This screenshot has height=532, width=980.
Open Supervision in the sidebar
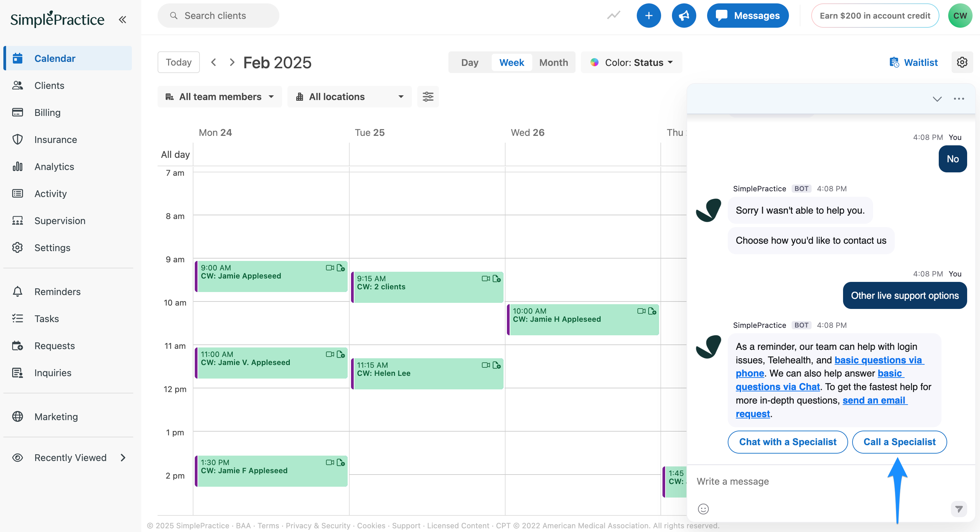(x=68, y=221)
